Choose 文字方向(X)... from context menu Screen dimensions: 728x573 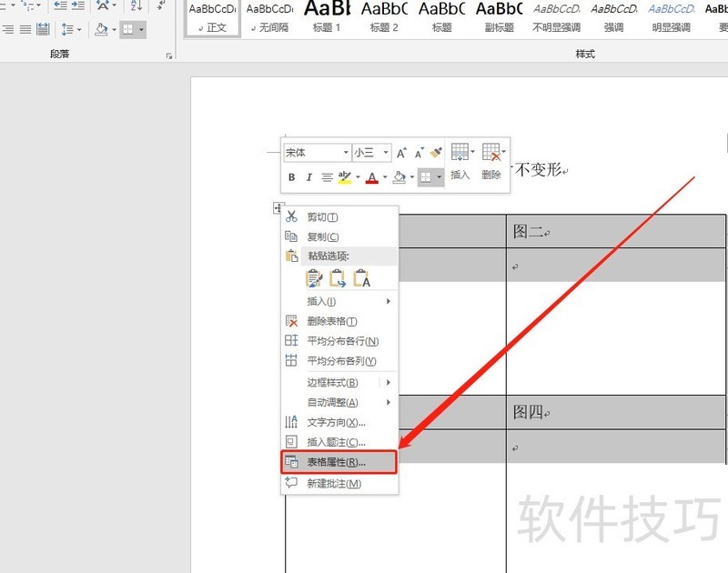[339, 422]
